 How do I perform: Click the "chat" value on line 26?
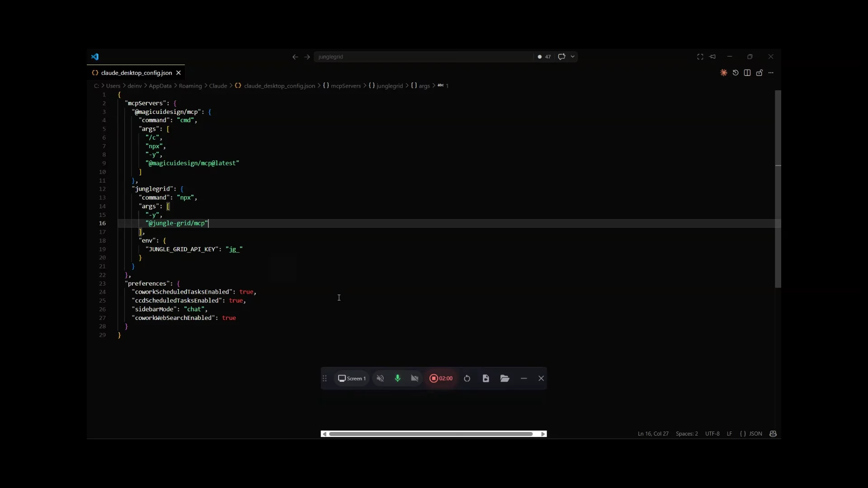[194, 309]
